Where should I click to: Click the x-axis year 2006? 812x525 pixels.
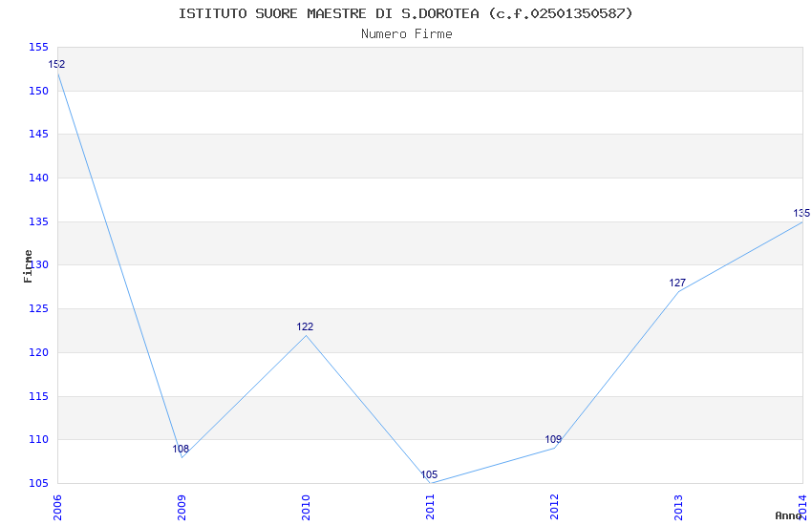(57, 508)
